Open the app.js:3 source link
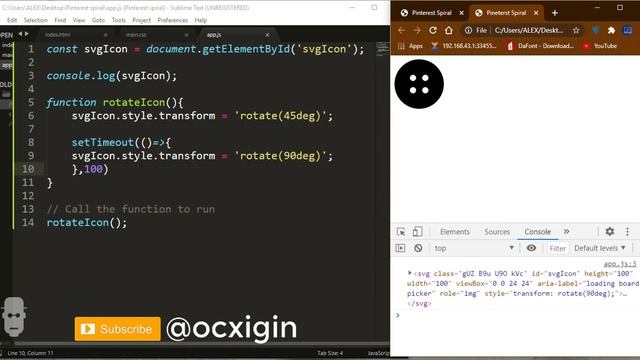Image resolution: width=640 pixels, height=360 pixels. click(x=620, y=264)
